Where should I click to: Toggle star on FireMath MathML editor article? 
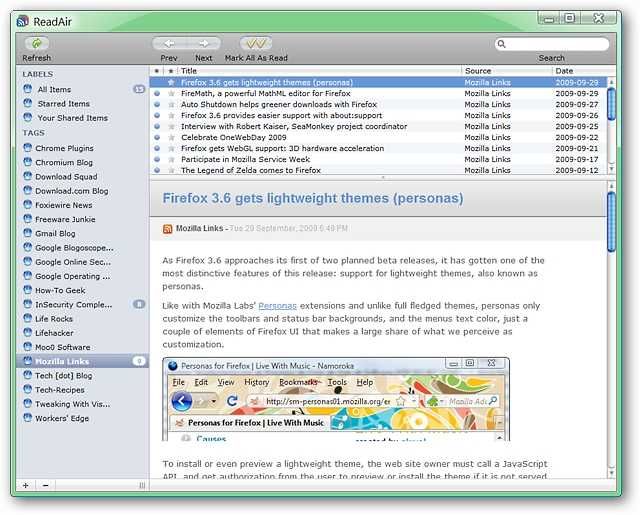click(171, 93)
